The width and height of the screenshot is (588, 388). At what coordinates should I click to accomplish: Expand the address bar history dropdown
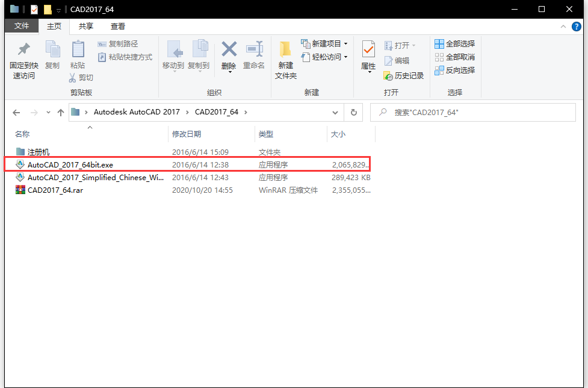[335, 112]
